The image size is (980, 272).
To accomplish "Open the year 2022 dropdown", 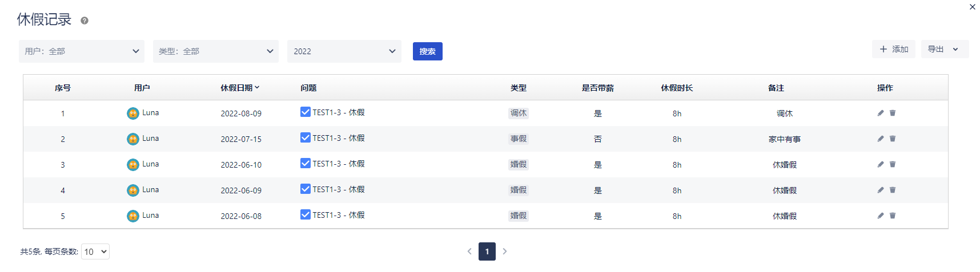I will (344, 51).
